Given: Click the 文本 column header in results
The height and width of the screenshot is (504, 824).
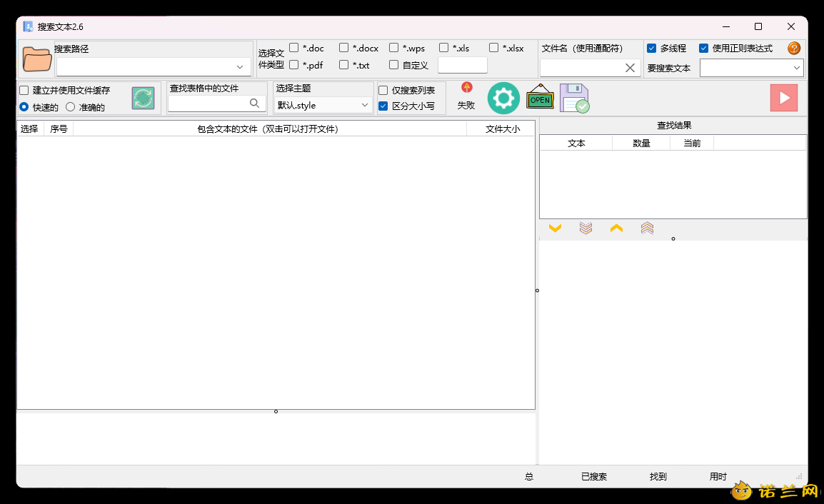Looking at the screenshot, I should click(x=576, y=143).
